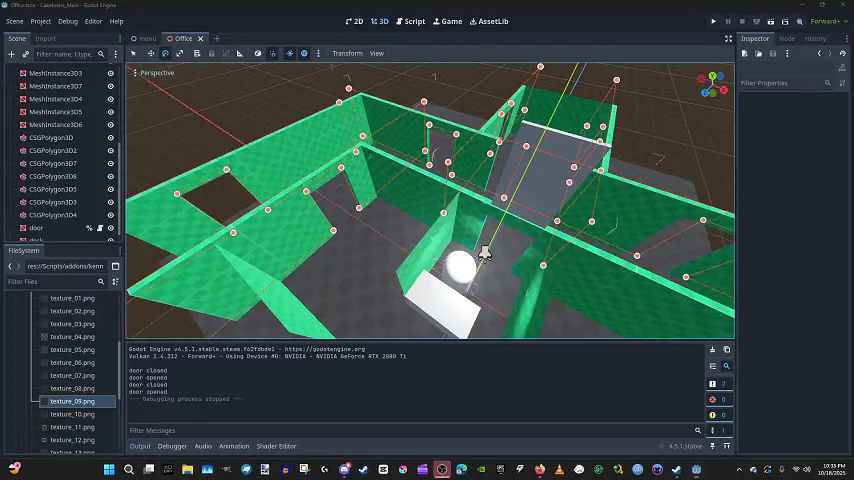Image resolution: width=854 pixels, height=480 pixels.
Task: Open the Project menu
Action: tap(40, 21)
